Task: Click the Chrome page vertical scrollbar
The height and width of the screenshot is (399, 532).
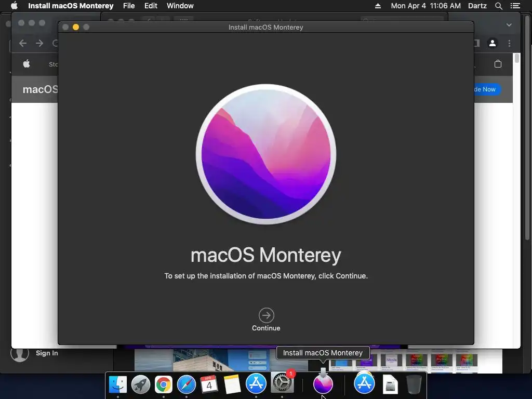Action: [x=517, y=58]
